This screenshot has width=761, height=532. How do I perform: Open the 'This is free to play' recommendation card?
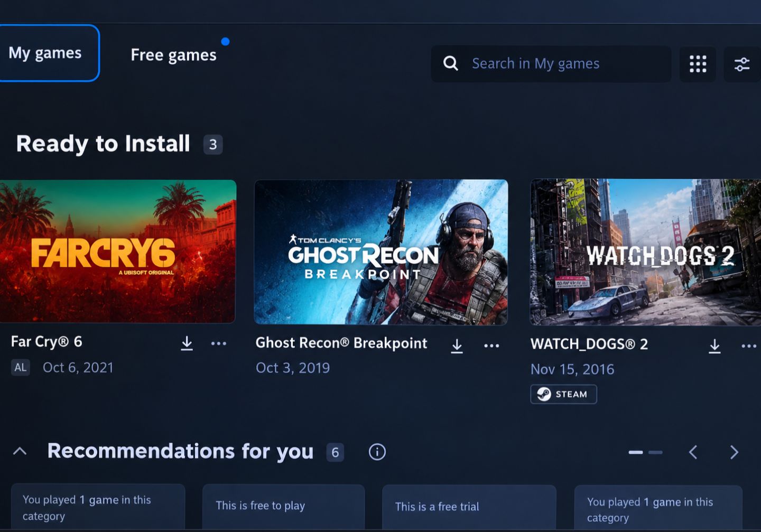(x=284, y=507)
